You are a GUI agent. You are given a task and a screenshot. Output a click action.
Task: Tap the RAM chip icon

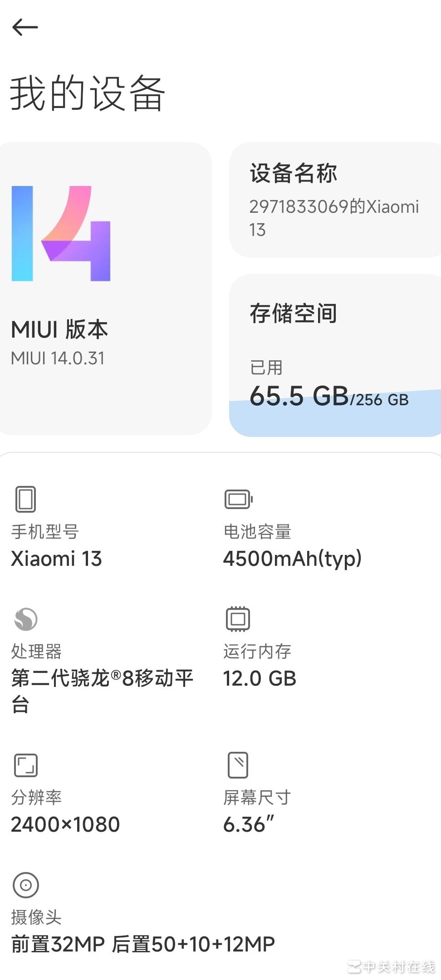(x=238, y=619)
